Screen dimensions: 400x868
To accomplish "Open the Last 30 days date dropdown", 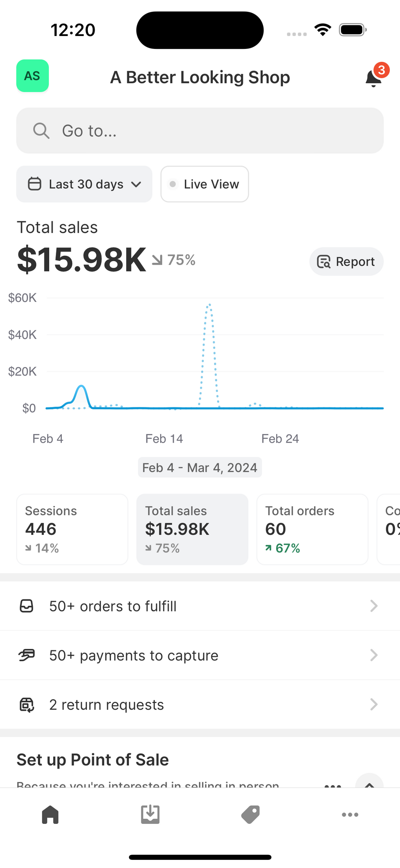I will pyautogui.click(x=84, y=184).
